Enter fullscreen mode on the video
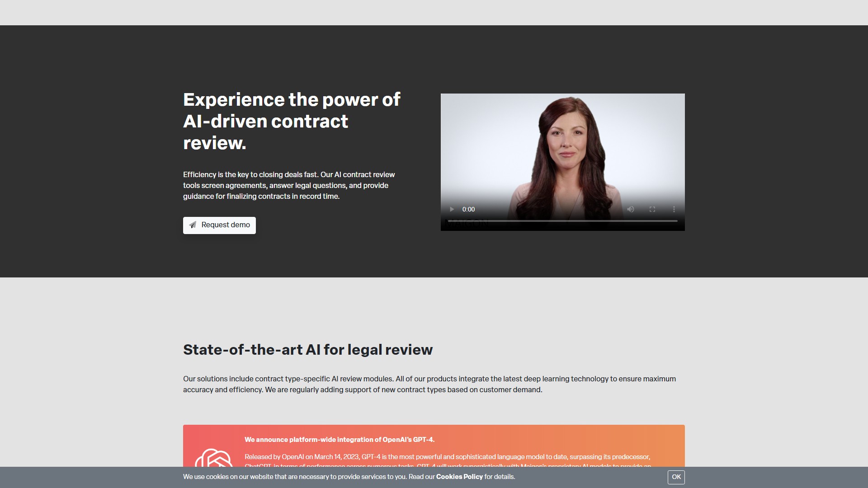868x488 pixels. point(652,209)
